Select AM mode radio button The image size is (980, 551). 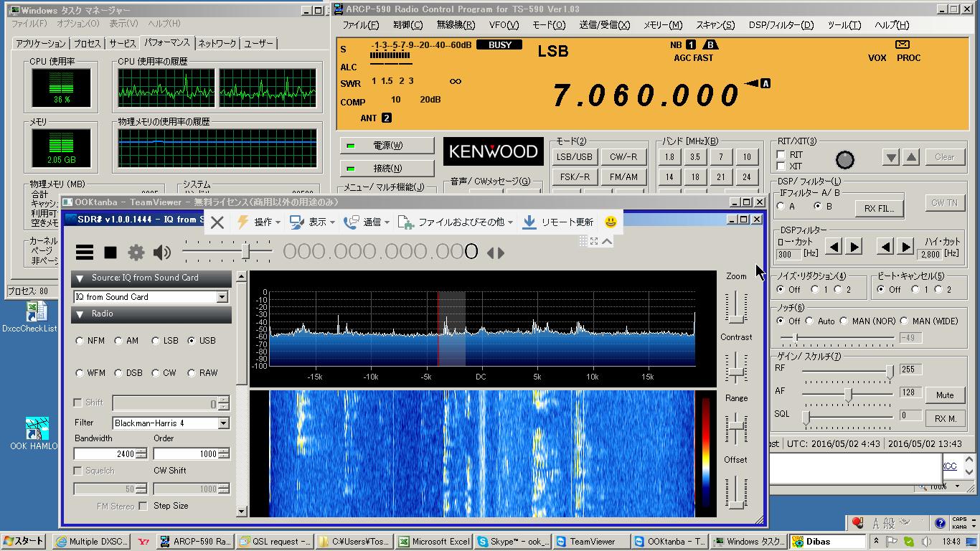(118, 341)
